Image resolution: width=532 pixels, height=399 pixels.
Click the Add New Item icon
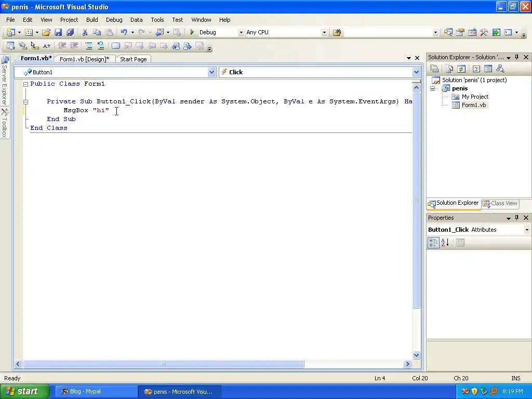pos(29,32)
